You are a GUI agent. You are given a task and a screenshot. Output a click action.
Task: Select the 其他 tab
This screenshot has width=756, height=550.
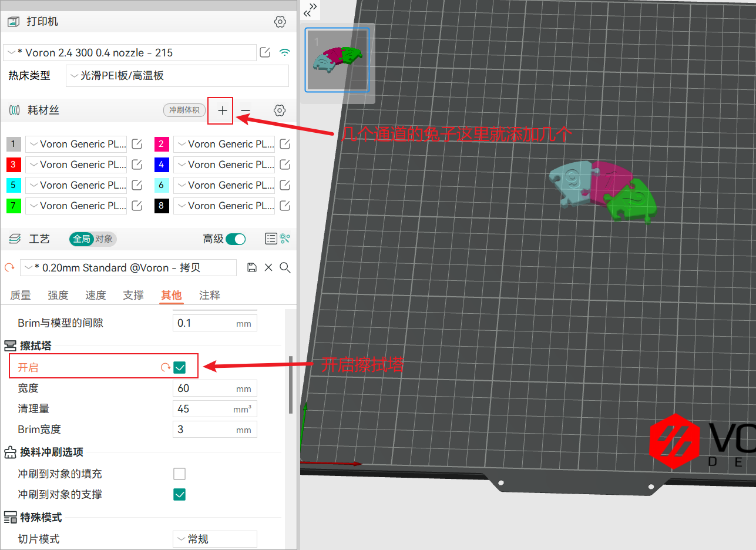pyautogui.click(x=172, y=295)
